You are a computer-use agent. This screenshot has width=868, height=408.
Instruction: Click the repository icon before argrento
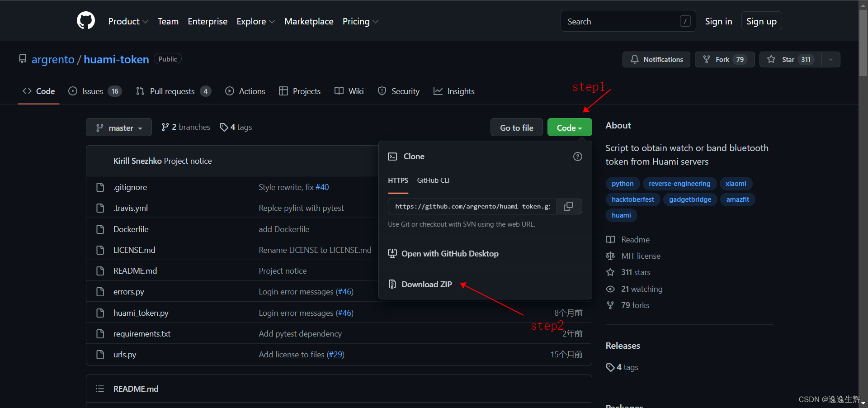23,59
